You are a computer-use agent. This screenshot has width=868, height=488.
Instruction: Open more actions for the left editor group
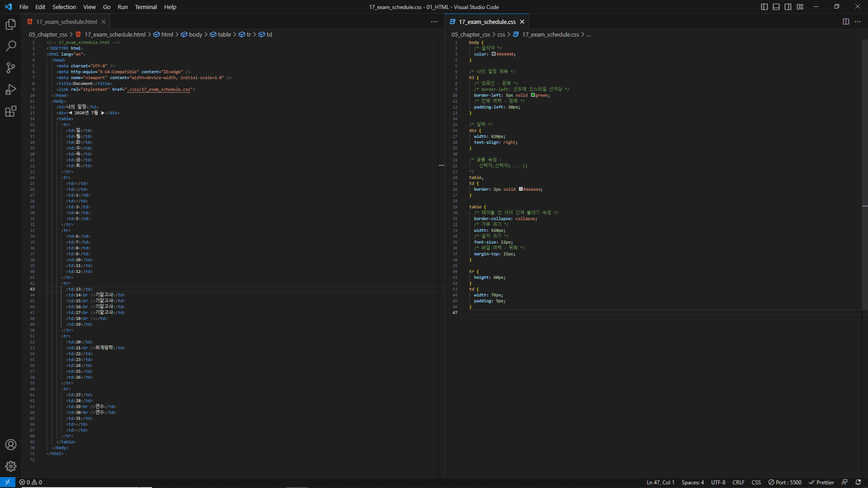click(x=434, y=22)
